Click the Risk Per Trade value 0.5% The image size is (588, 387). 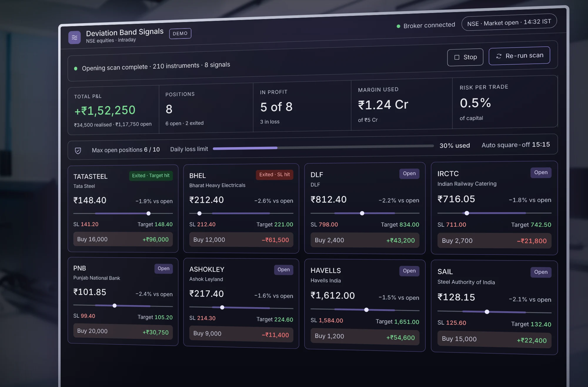tap(475, 103)
